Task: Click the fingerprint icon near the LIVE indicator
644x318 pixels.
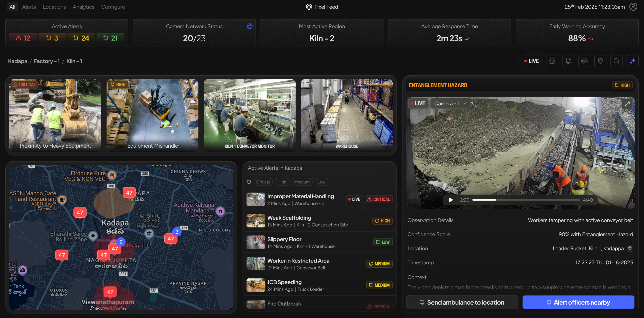Action: coord(584,61)
